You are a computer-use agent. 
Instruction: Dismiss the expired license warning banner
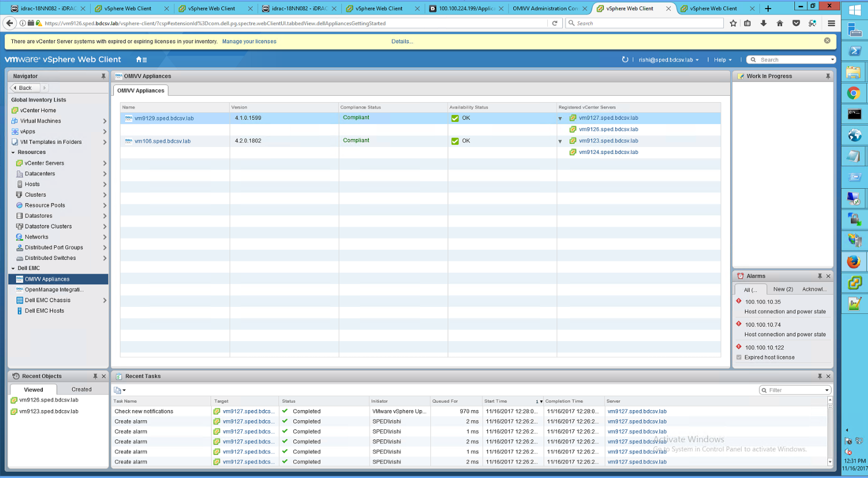[827, 41]
